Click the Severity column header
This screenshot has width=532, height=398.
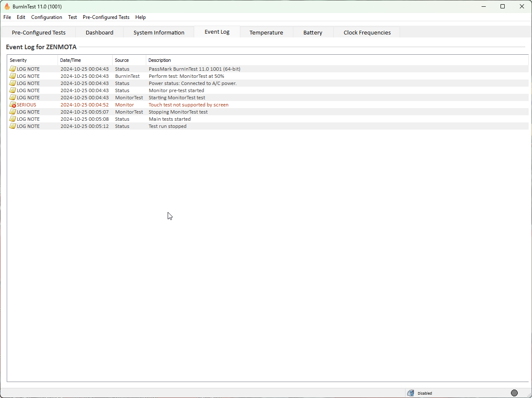coord(32,60)
